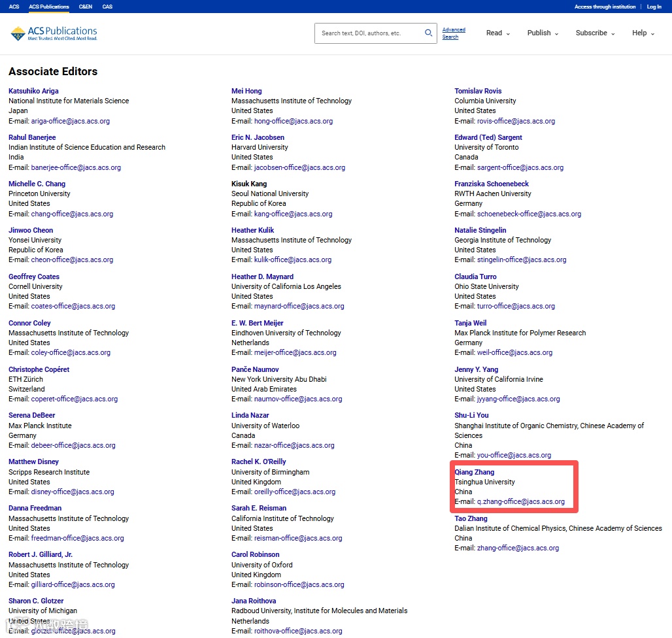Open Rachel K. O'Reilly's name link

tap(259, 462)
